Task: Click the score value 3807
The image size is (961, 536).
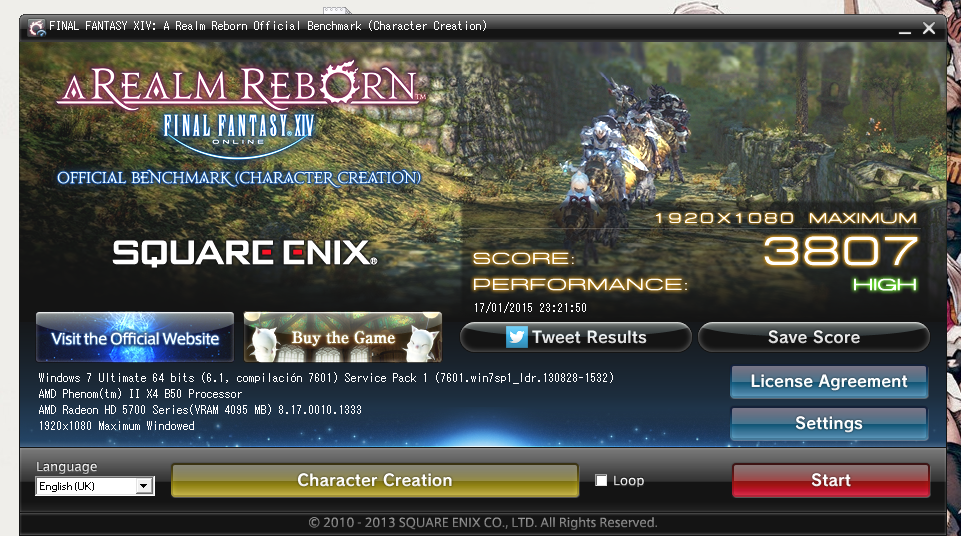Action: click(840, 251)
